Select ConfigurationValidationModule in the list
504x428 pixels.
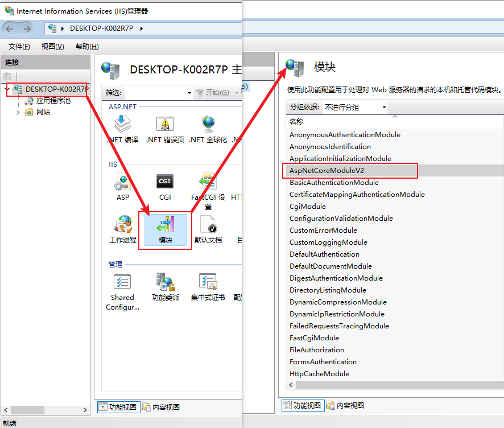pyautogui.click(x=341, y=219)
